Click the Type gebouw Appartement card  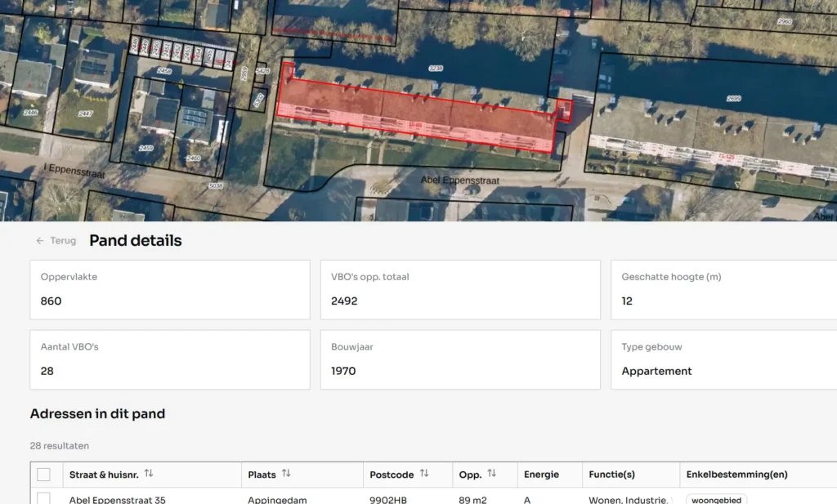pos(723,359)
